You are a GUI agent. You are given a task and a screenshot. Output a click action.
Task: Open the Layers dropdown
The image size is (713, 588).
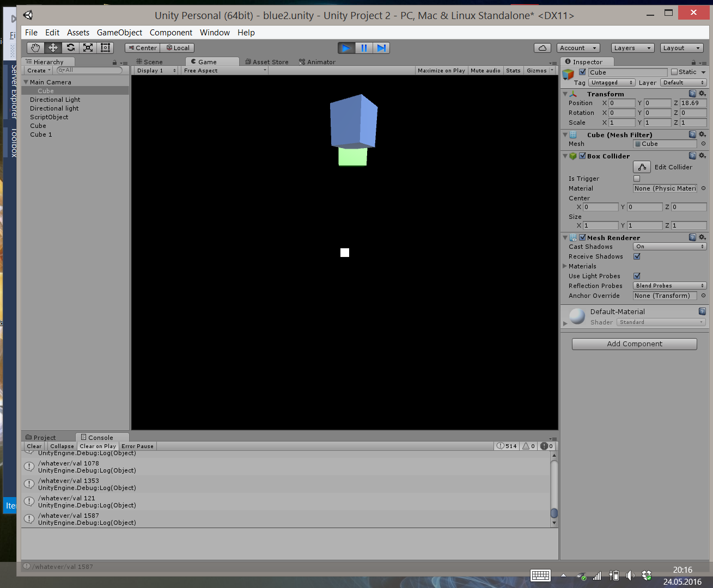(x=632, y=48)
